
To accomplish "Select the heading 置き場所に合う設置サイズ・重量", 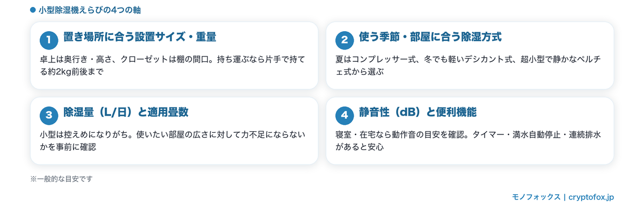I will pyautogui.click(x=140, y=38).
